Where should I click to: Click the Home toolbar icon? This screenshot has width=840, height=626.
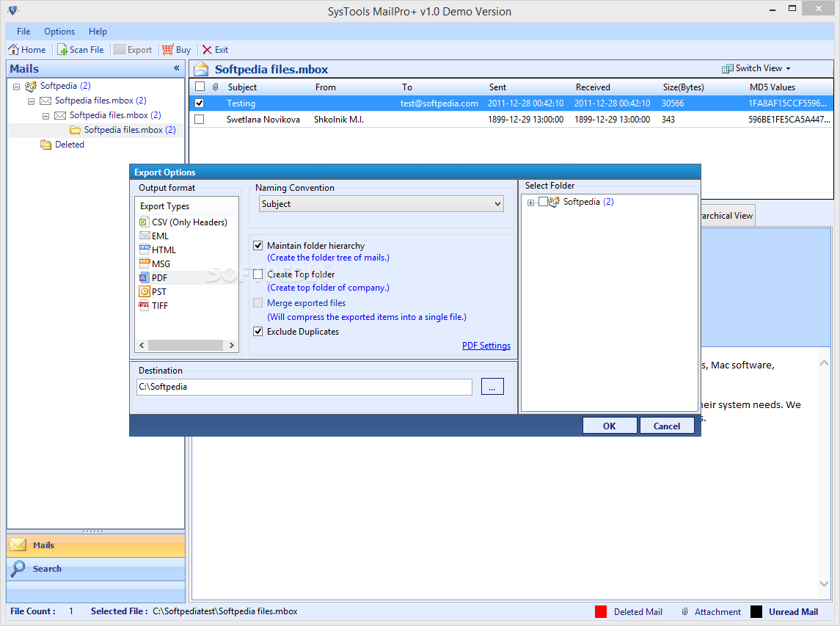pos(13,50)
